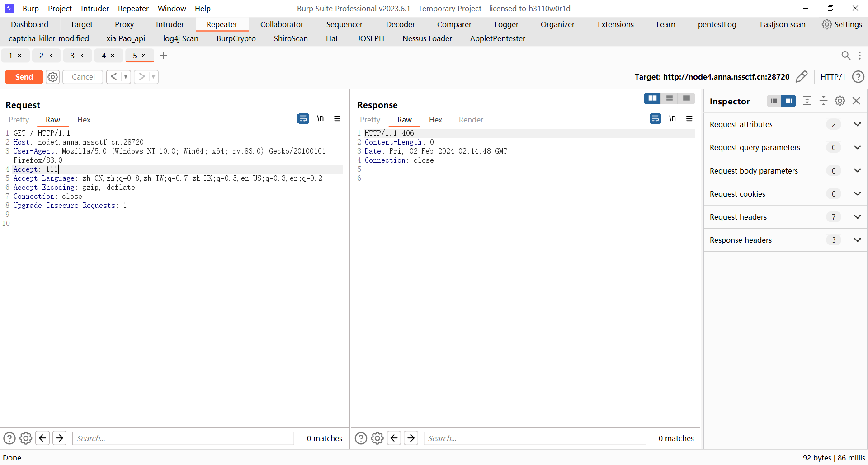This screenshot has height=465, width=868.
Task: Focus the Response search field
Action: (535, 438)
